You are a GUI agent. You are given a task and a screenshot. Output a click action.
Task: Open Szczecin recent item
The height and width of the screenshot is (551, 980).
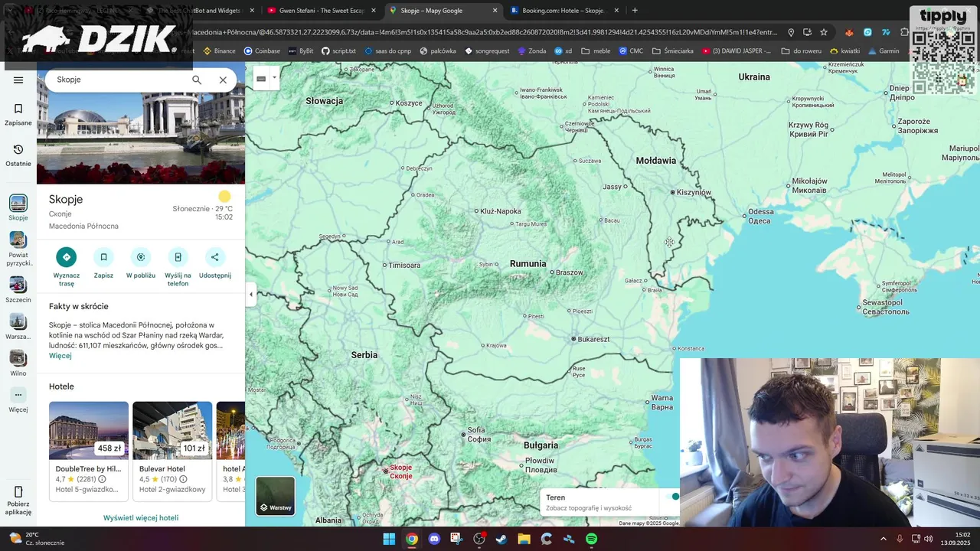click(18, 289)
